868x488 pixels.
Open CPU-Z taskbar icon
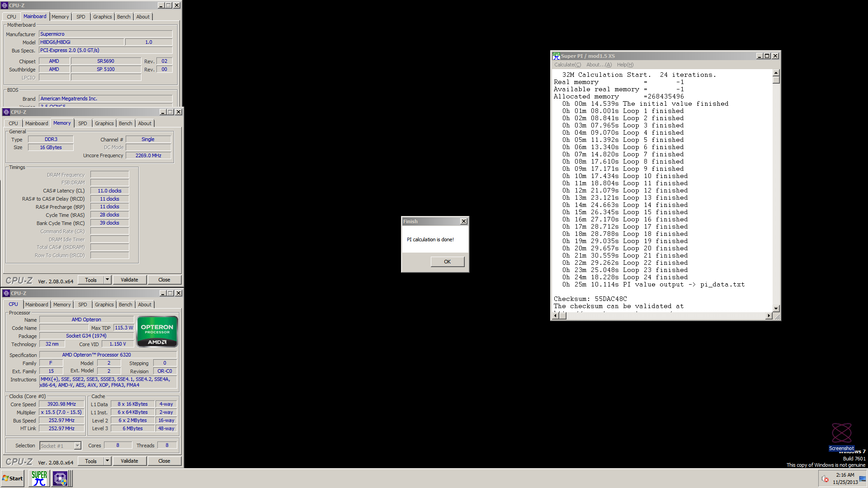pos(60,479)
